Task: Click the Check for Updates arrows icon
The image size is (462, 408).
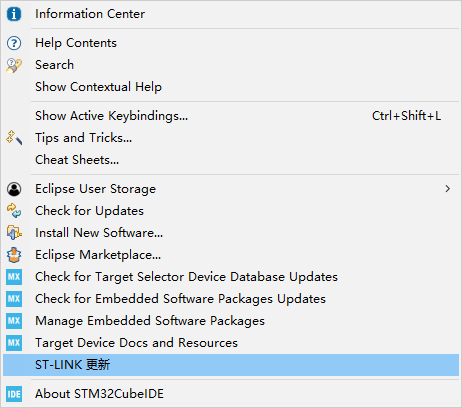Action: pyautogui.click(x=14, y=211)
